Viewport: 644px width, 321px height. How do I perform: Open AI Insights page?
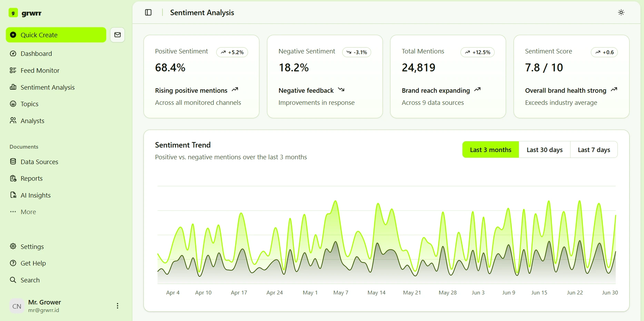[35, 195]
